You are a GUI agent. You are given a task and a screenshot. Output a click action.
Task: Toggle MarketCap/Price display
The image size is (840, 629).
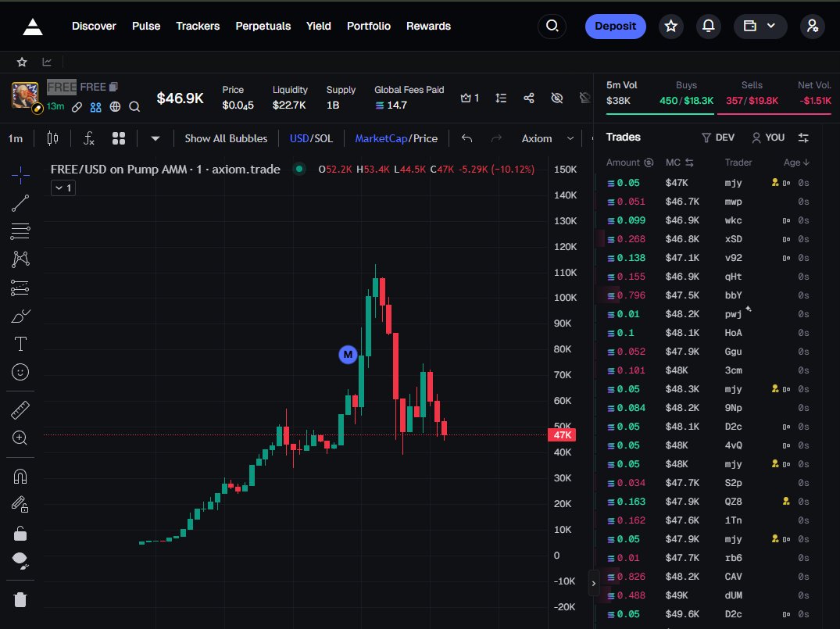396,139
